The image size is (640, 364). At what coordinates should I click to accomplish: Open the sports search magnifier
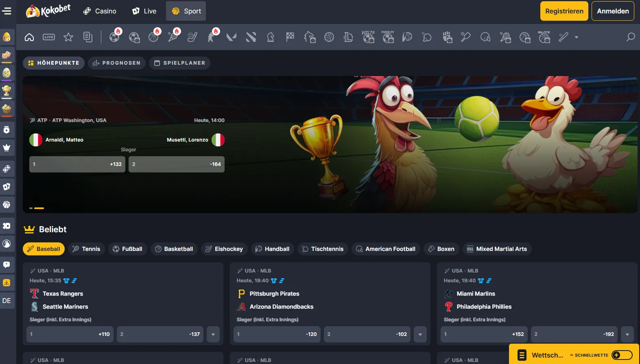(x=631, y=37)
